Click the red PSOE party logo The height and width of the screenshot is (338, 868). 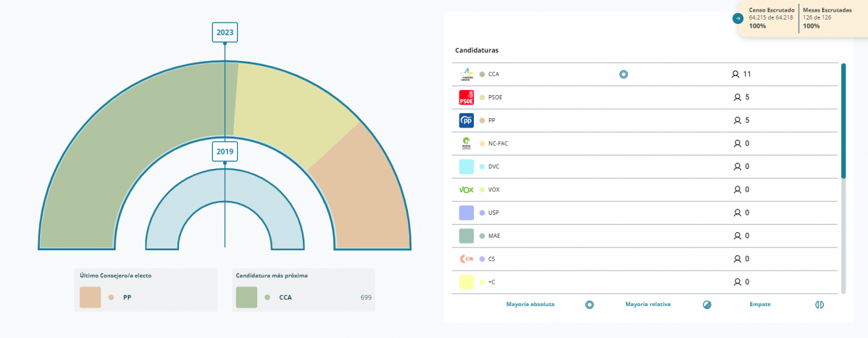click(466, 97)
